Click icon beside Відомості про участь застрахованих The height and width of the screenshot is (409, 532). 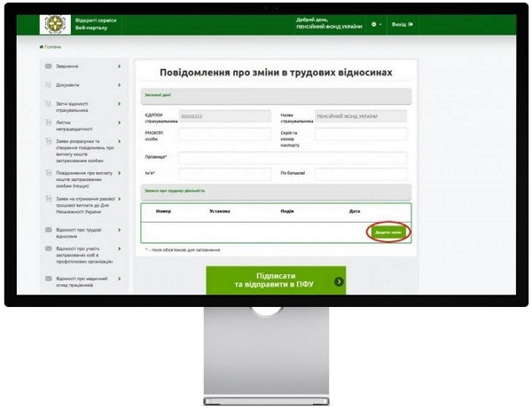49,248
